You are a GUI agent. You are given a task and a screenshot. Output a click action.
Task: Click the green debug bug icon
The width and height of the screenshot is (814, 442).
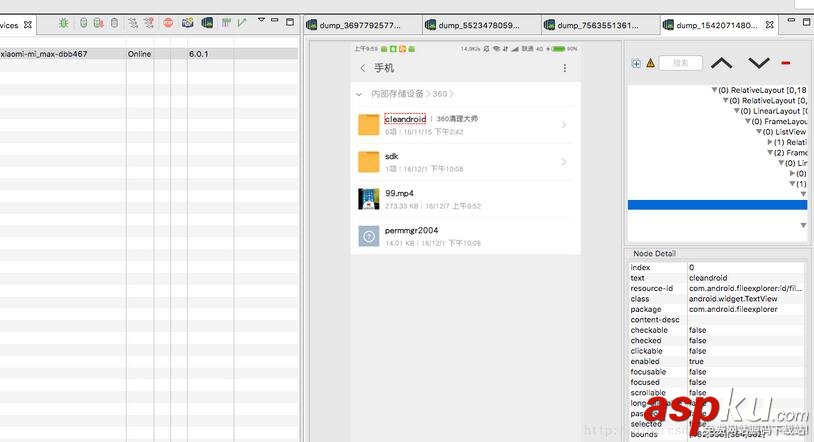[x=64, y=22]
